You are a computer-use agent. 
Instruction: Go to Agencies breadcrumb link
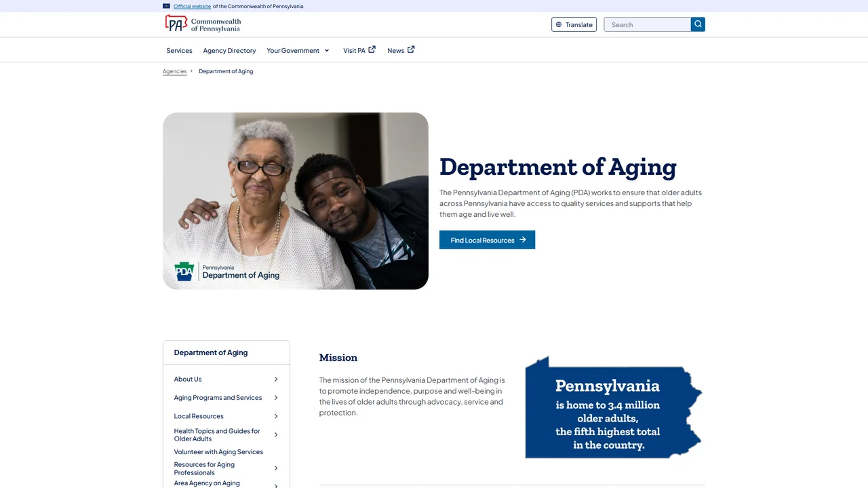point(174,71)
